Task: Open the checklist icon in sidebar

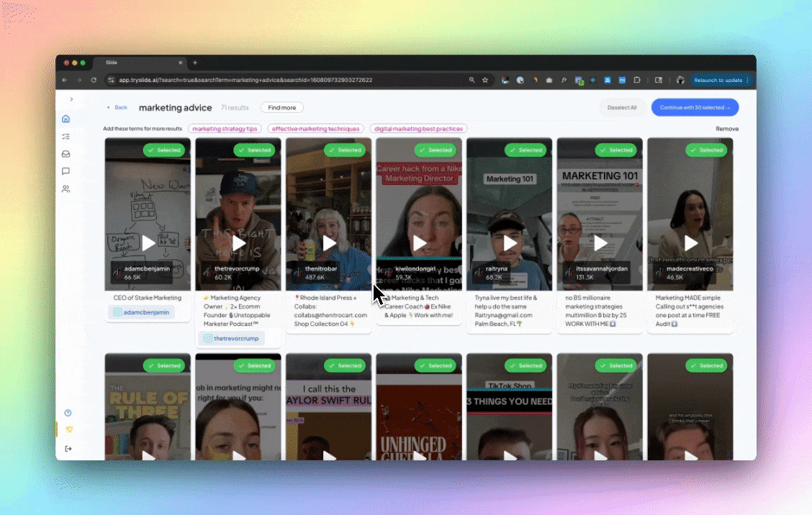Action: [x=66, y=137]
